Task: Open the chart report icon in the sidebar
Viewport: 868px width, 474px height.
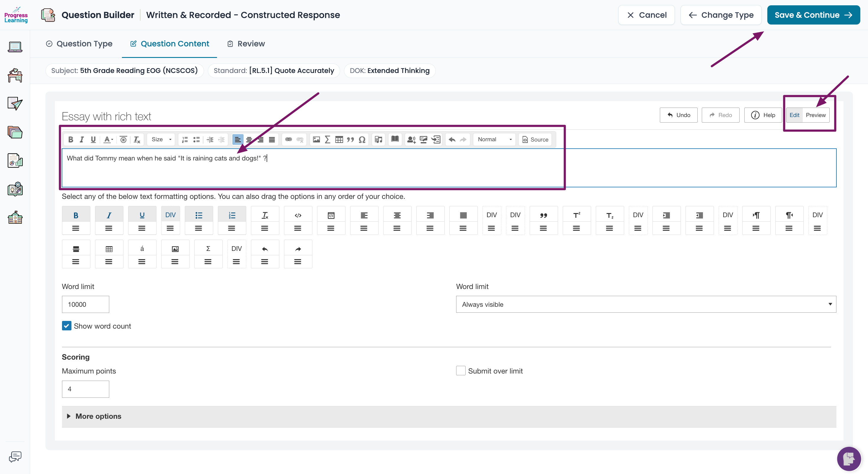Action: point(15,160)
